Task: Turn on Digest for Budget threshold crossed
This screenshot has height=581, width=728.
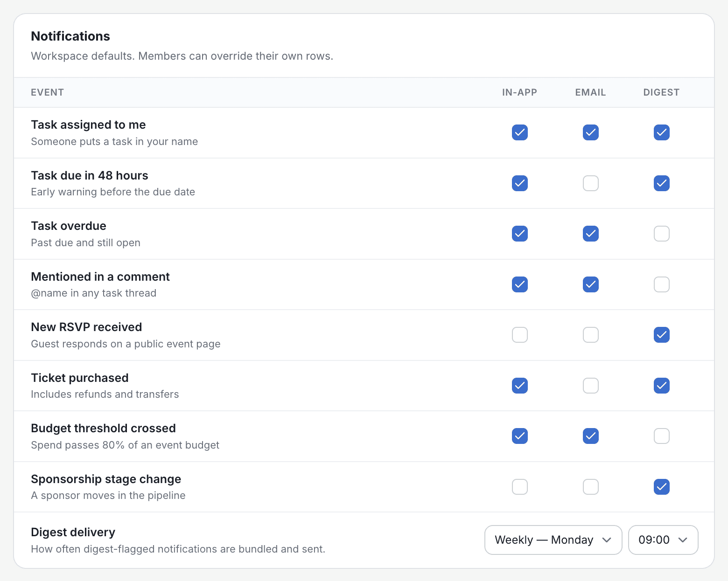Action: click(x=662, y=436)
